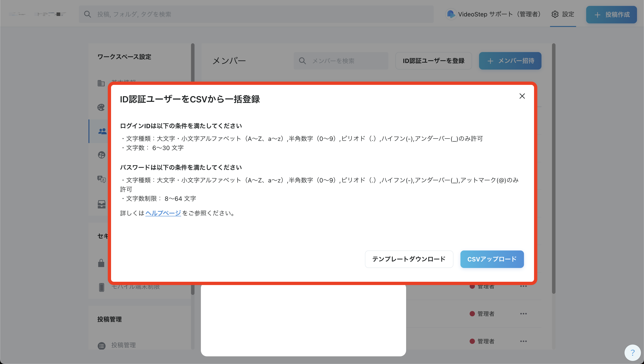This screenshot has width=644, height=364.
Task: Click the 投稿作成 button
Action: click(x=611, y=14)
